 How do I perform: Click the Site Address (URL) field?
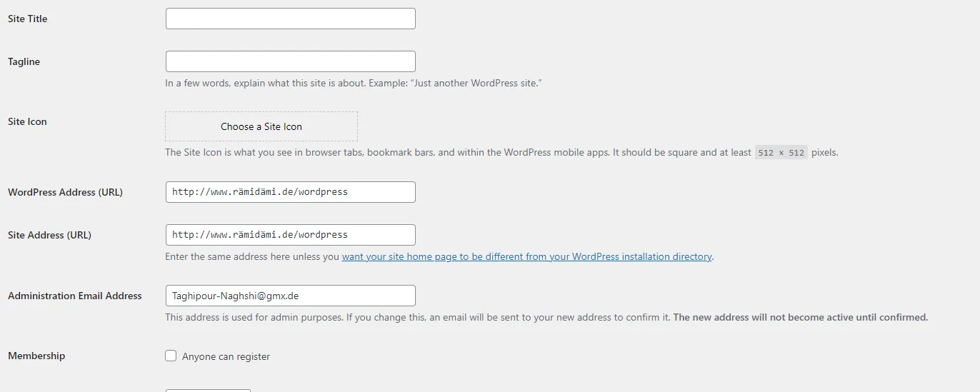290,235
